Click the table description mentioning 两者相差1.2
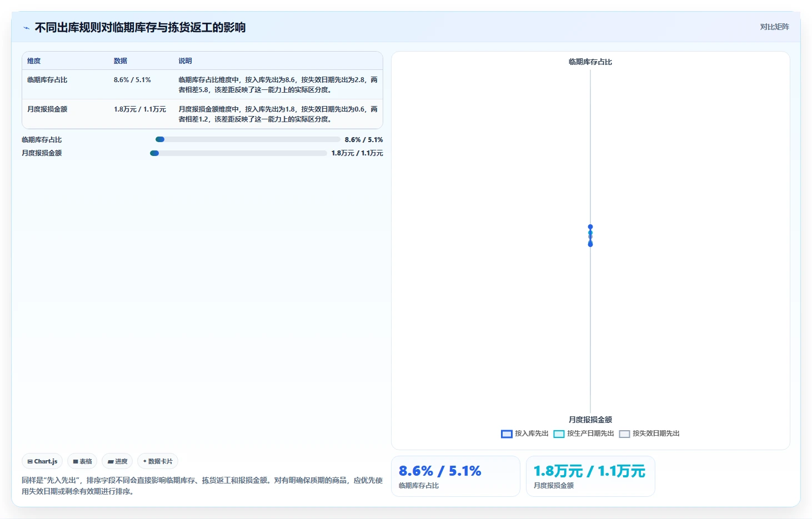This screenshot has width=812, height=519. [278, 114]
